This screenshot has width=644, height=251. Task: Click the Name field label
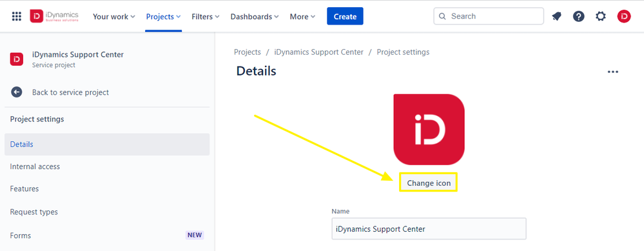click(340, 211)
